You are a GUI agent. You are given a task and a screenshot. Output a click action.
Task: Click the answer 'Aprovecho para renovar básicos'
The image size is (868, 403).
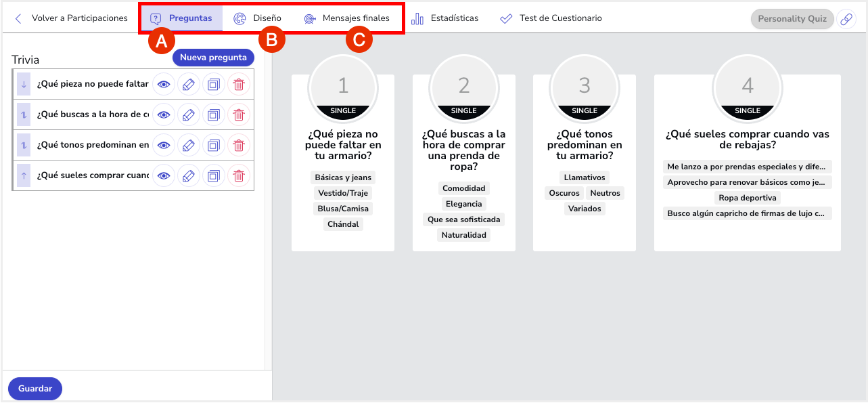(x=748, y=182)
